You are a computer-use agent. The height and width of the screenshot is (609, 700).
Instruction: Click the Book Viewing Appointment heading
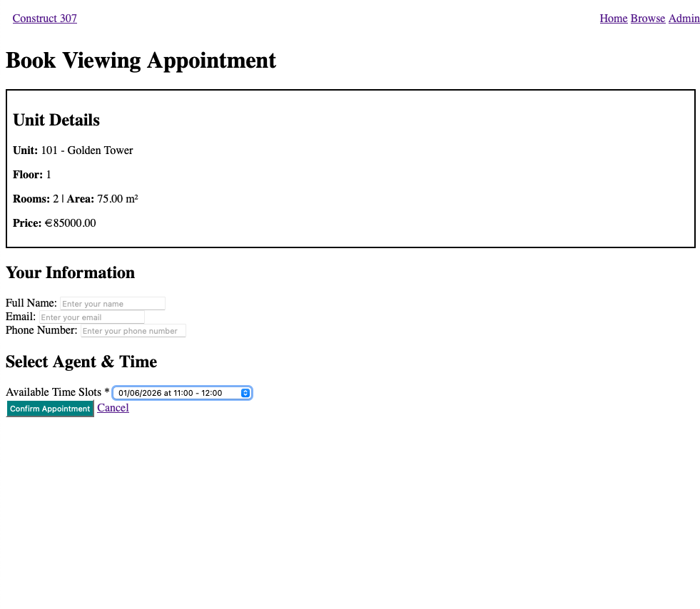(141, 61)
